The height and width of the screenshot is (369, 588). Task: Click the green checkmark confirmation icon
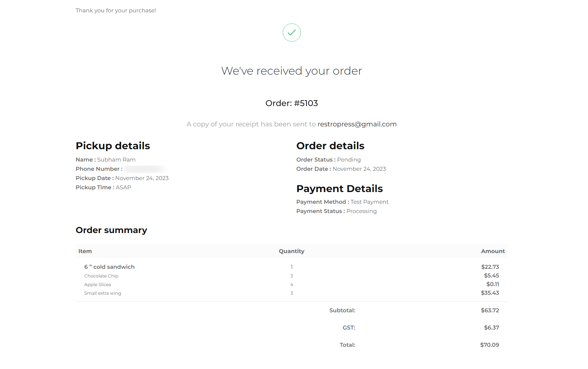pos(291,32)
